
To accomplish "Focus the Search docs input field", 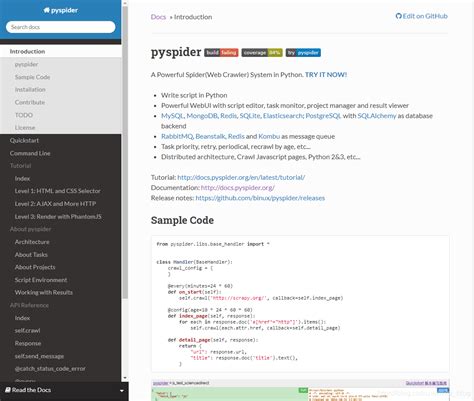I will point(61,27).
